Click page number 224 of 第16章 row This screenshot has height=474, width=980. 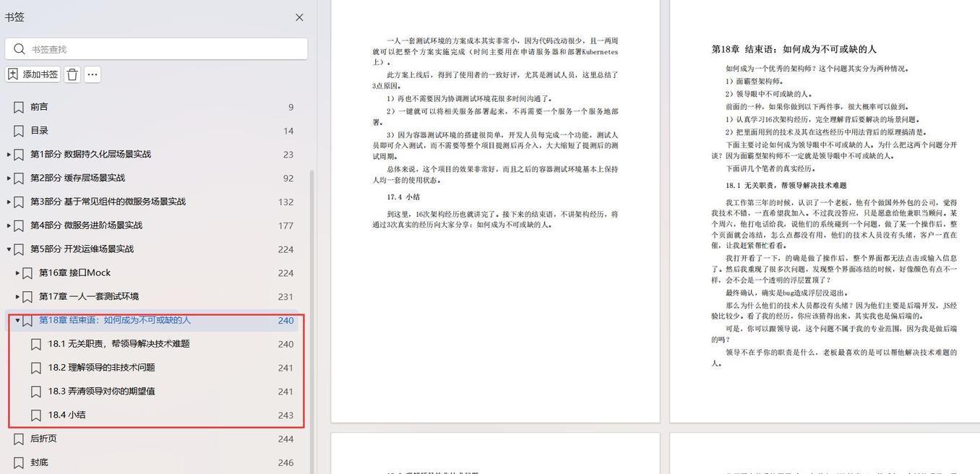pyautogui.click(x=285, y=273)
